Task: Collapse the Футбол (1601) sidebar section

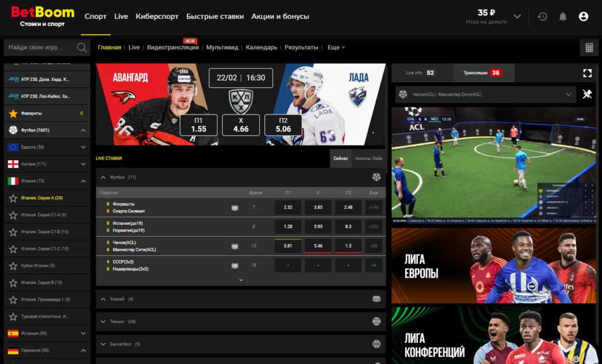Action: click(x=83, y=130)
